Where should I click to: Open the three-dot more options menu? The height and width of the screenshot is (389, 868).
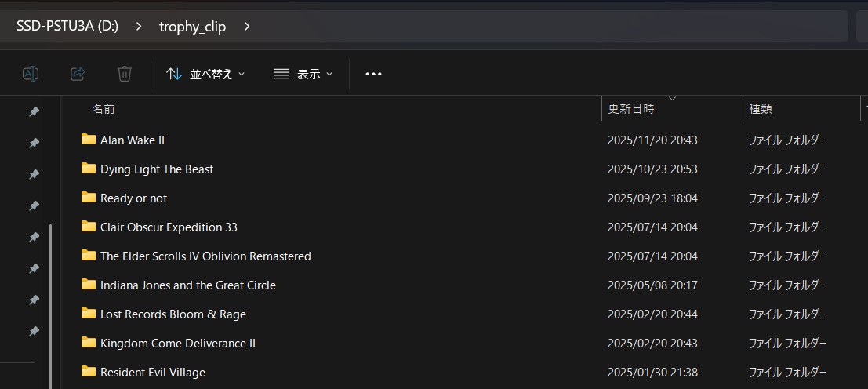click(x=373, y=74)
